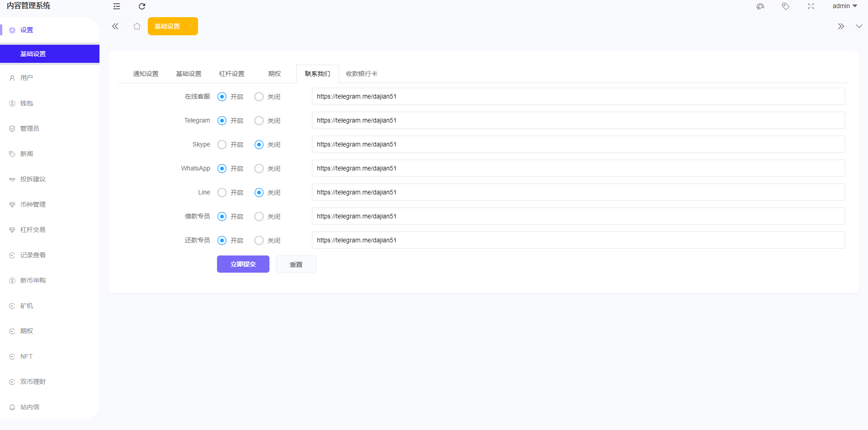This screenshot has width=868, height=430.
Task: Switch to 杠杆设置 tab
Action: click(x=231, y=74)
